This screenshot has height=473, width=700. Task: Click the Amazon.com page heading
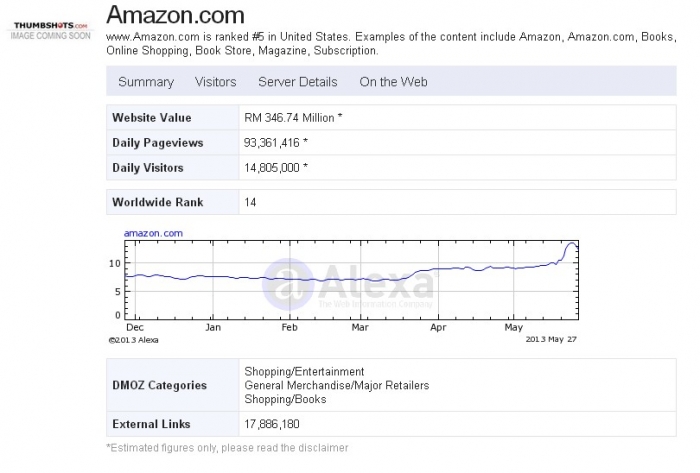(175, 14)
